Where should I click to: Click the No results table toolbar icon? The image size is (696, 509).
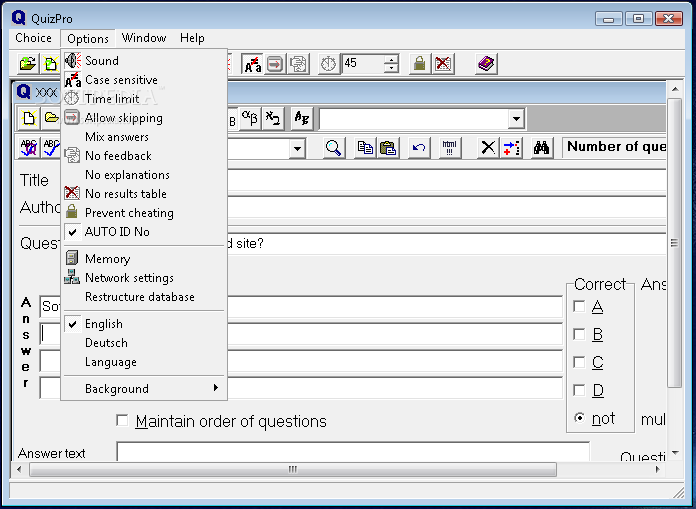(x=443, y=64)
